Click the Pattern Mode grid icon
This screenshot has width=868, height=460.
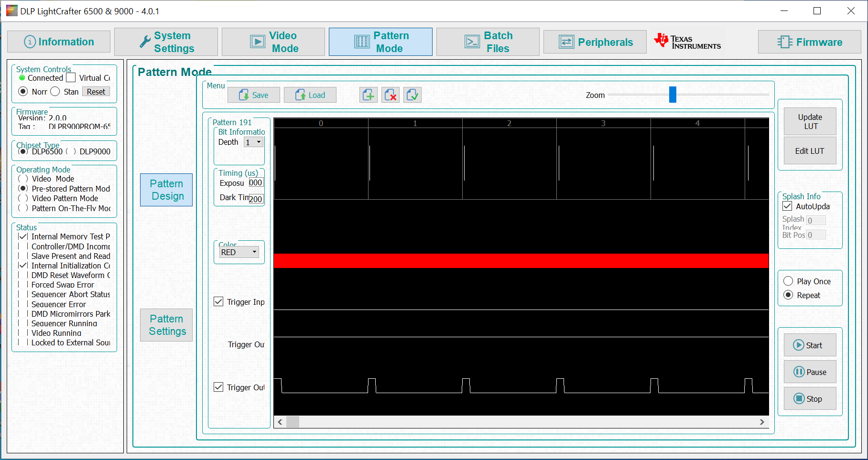[x=362, y=42]
